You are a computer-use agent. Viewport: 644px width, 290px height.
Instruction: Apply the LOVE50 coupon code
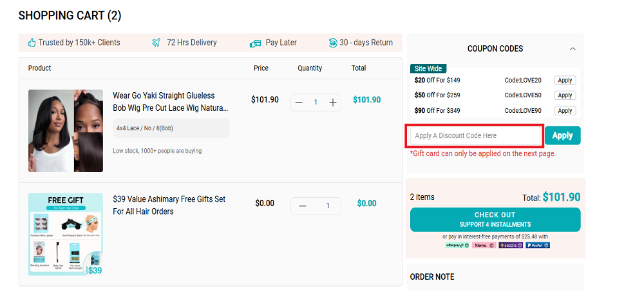click(x=565, y=95)
